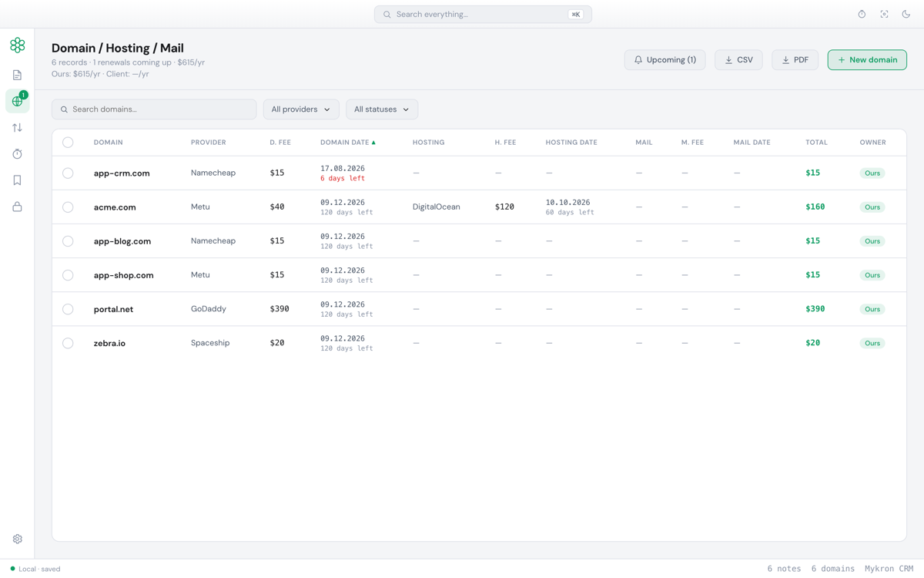Select all rows with header checkbox
The image size is (924, 578).
pyautogui.click(x=68, y=142)
